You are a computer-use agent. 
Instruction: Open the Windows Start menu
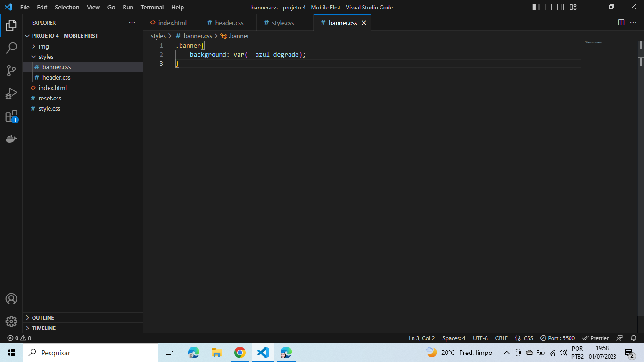[x=11, y=353]
